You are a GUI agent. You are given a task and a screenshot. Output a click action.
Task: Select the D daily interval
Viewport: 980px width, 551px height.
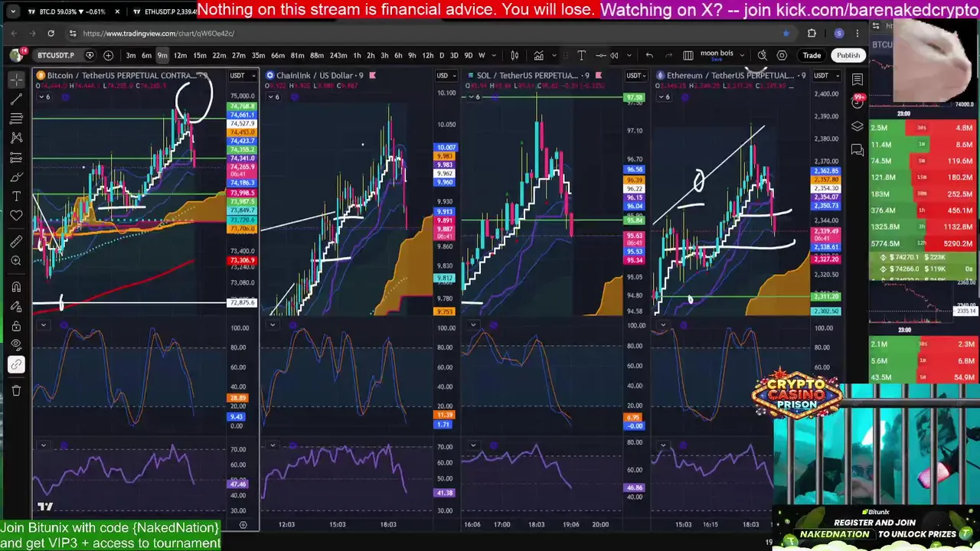[x=441, y=55]
